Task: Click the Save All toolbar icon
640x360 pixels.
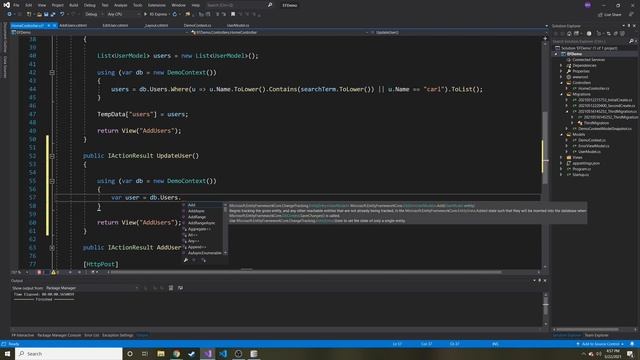Action: point(53,14)
